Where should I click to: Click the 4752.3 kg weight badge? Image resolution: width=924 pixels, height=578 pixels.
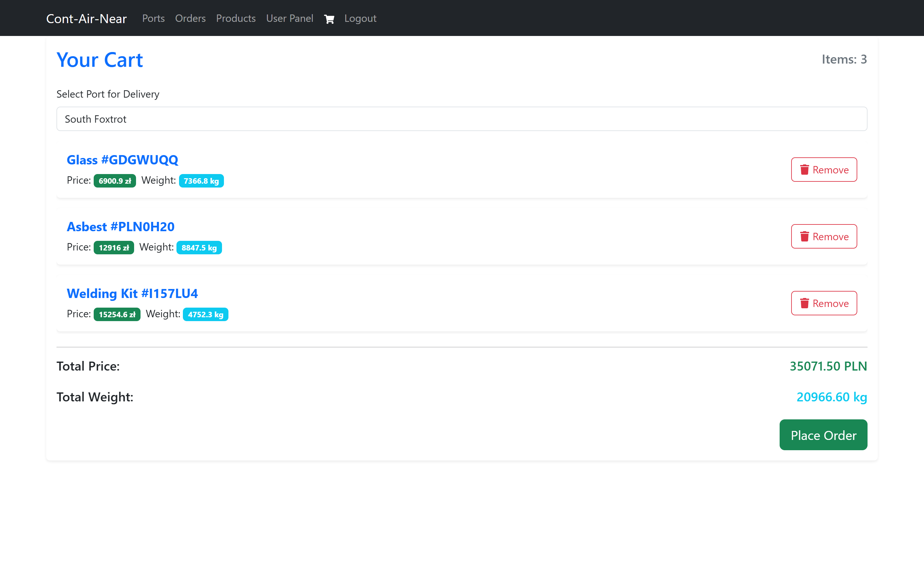pos(205,314)
